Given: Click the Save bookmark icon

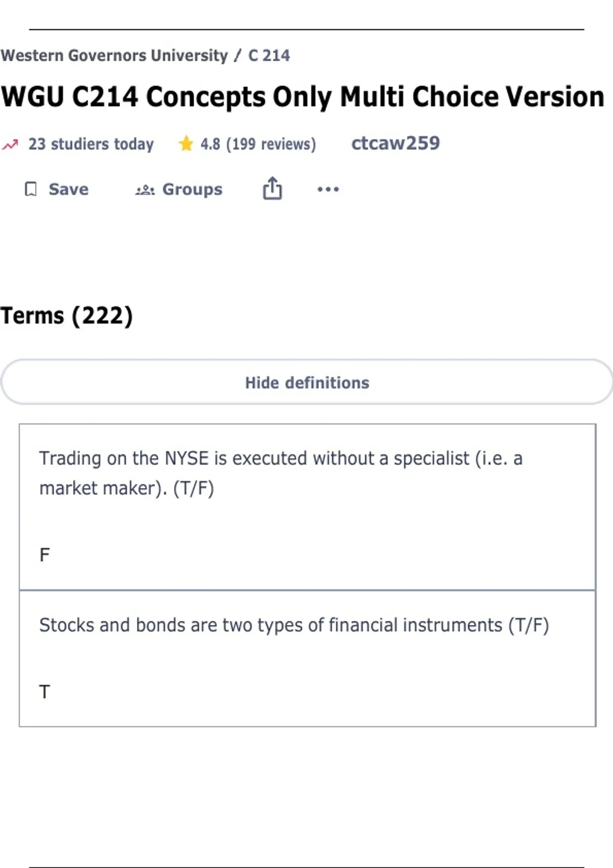Looking at the screenshot, I should [x=31, y=189].
